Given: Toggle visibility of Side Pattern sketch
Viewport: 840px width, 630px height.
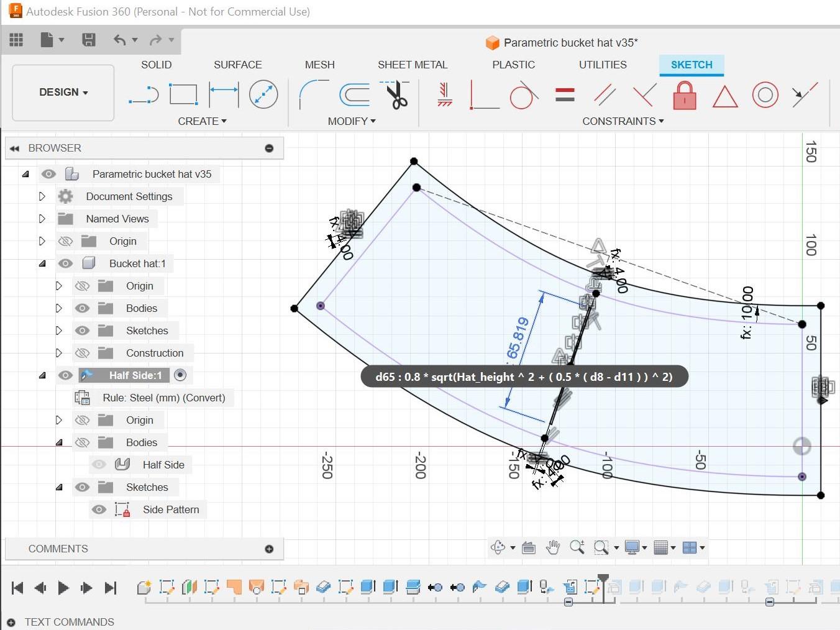Looking at the screenshot, I should [x=99, y=509].
